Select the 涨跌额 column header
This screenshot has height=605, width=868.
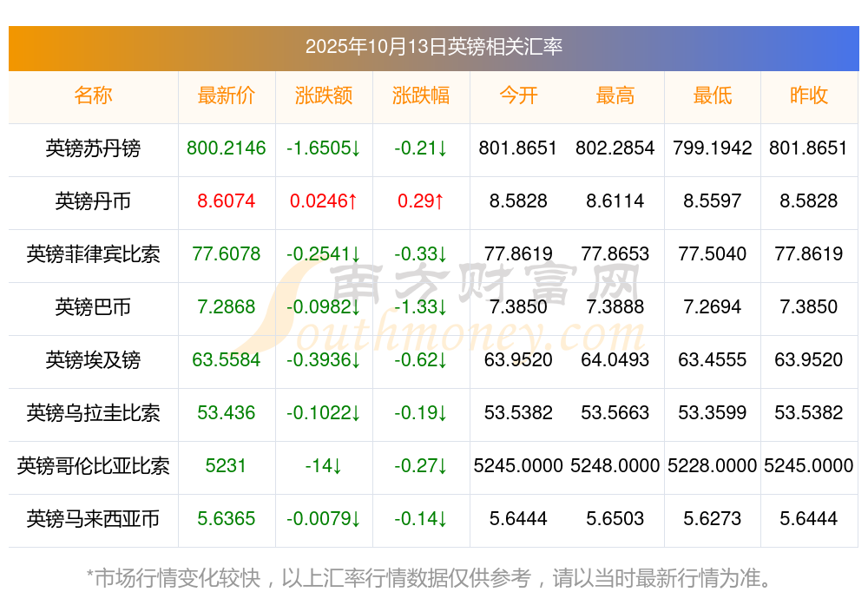coord(324,96)
